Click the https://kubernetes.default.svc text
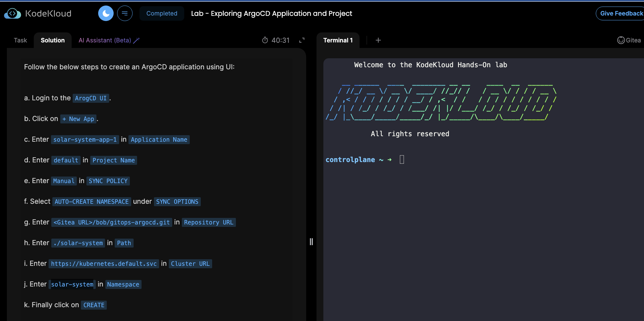 click(104, 264)
